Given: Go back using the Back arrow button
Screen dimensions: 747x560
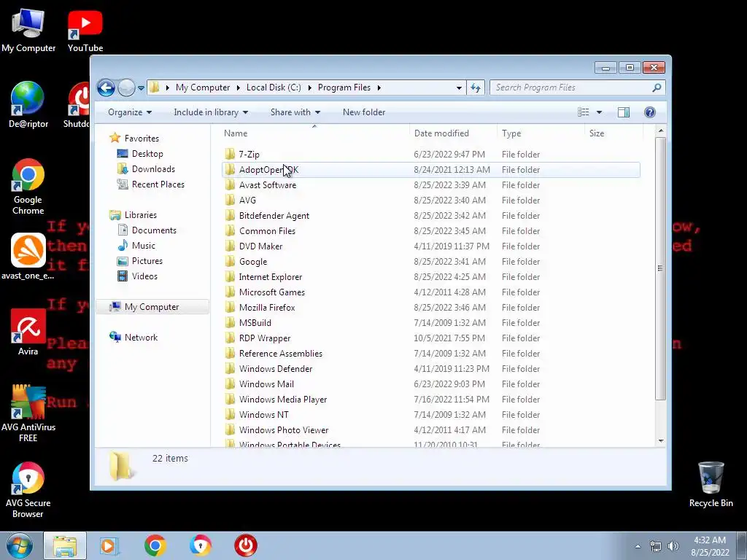Looking at the screenshot, I should (106, 87).
